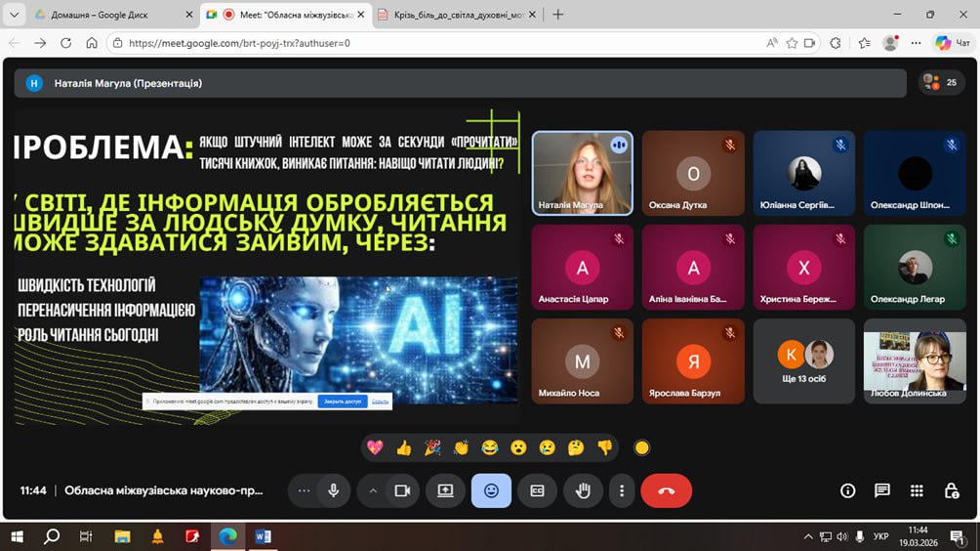Toggle the camera on or off
The width and height of the screenshot is (980, 551).
pyautogui.click(x=401, y=490)
